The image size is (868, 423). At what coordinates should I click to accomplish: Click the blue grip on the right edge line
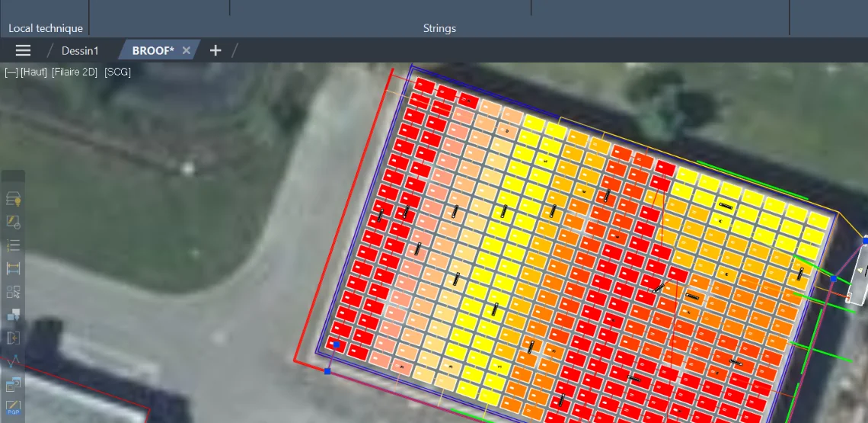coord(833,278)
